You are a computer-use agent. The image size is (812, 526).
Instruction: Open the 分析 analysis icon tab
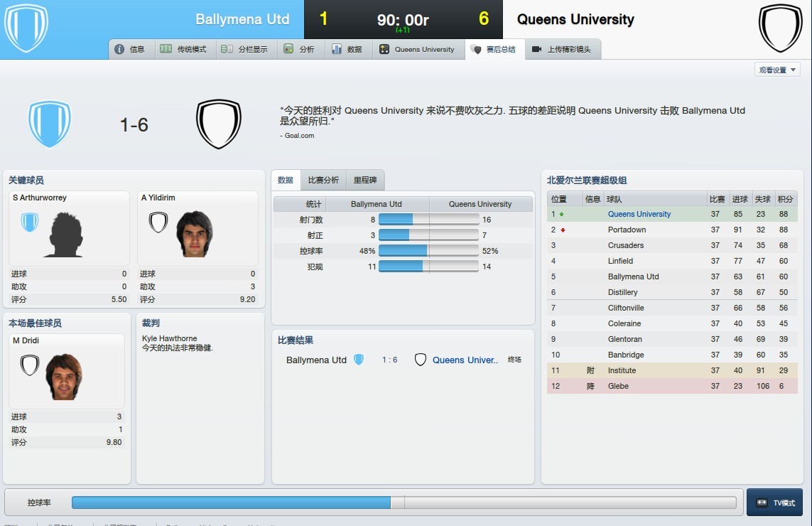click(x=288, y=49)
